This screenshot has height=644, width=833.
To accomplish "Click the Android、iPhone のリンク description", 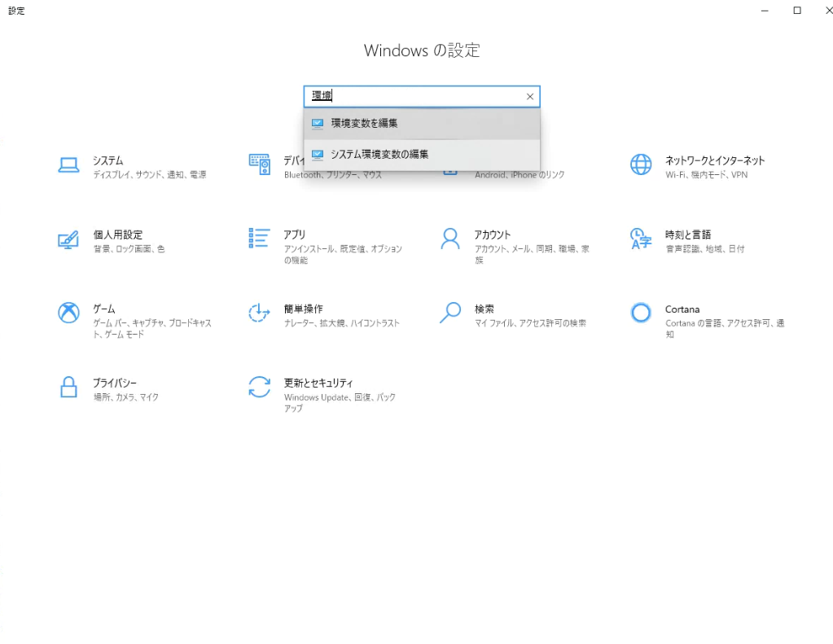I will point(520,175).
